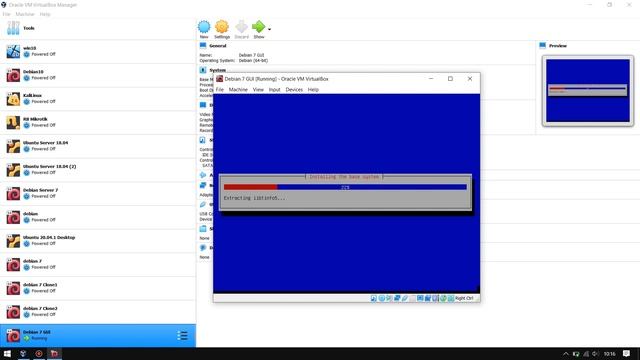Select debian 7 Clone1 machine
Image resolution: width=640 pixels, height=360 pixels.
pyautogui.click(x=98, y=289)
